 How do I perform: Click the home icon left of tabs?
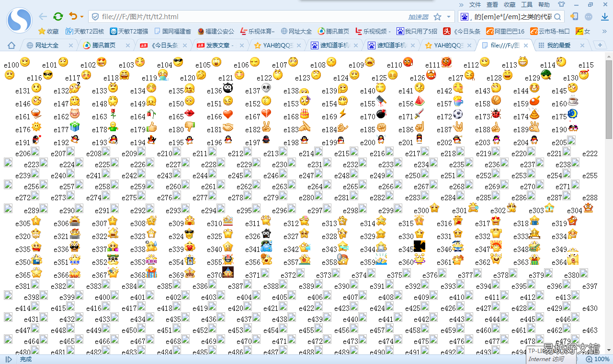click(x=11, y=45)
